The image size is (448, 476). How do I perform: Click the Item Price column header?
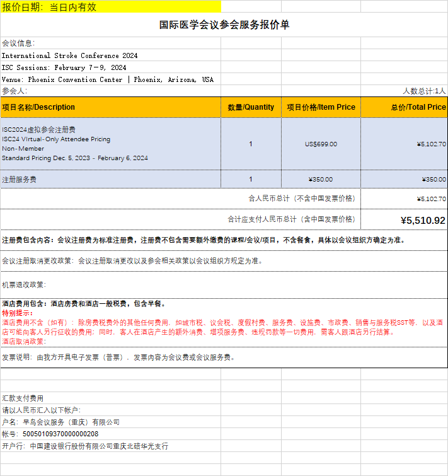click(x=321, y=107)
